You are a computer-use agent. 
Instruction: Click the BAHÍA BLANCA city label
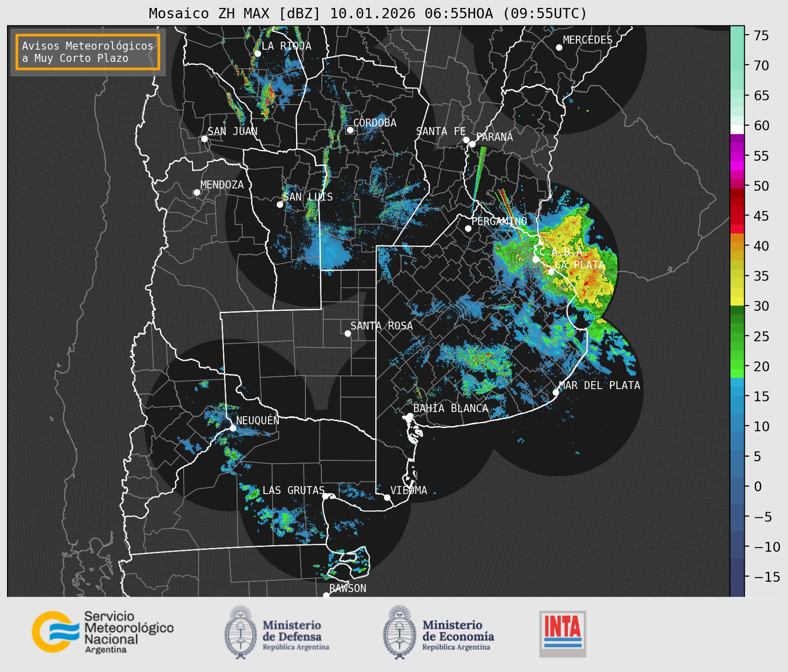pyautogui.click(x=451, y=408)
